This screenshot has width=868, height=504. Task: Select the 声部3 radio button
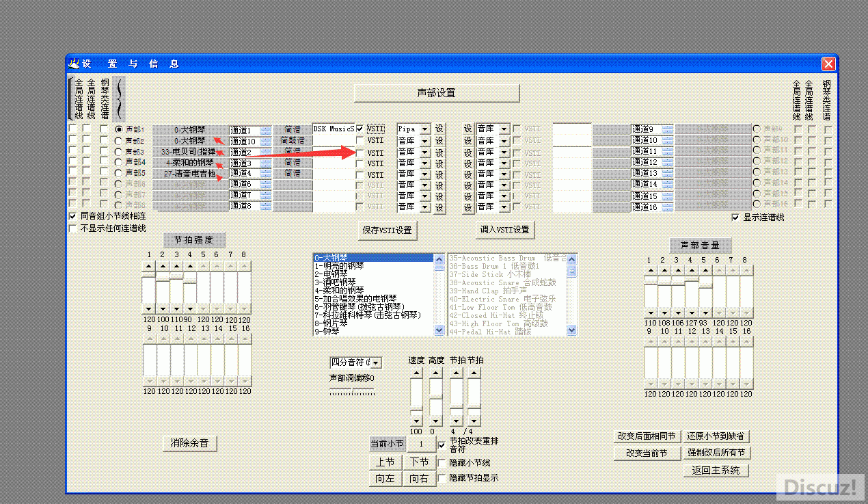pos(119,151)
